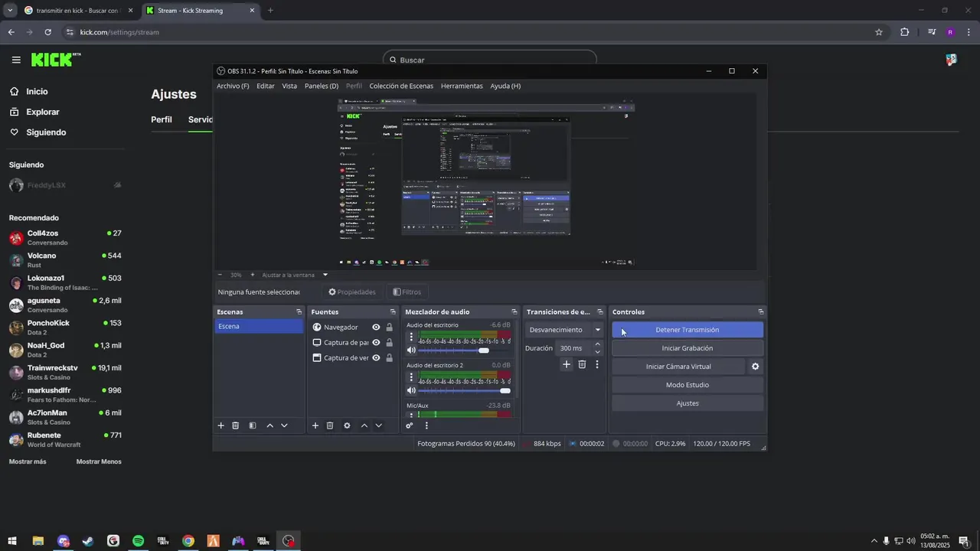Toggle lock on Captura de pantalla source
Viewport: 980px width, 551px height.
389,343
